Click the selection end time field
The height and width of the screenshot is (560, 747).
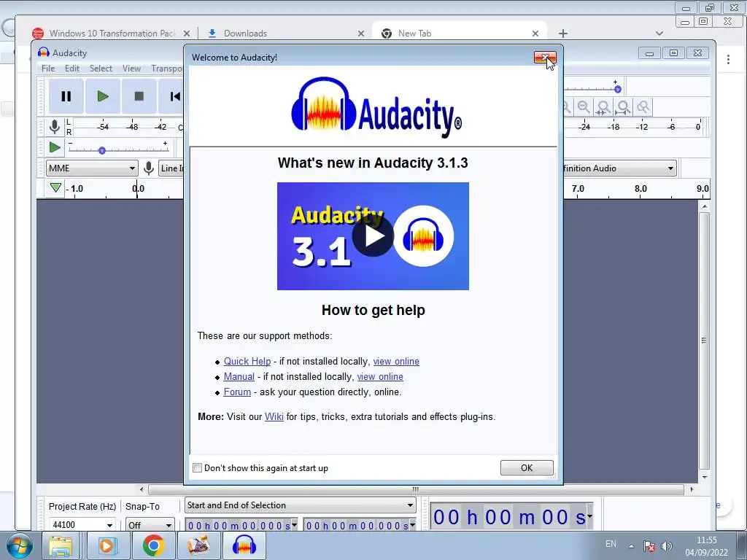[356, 526]
